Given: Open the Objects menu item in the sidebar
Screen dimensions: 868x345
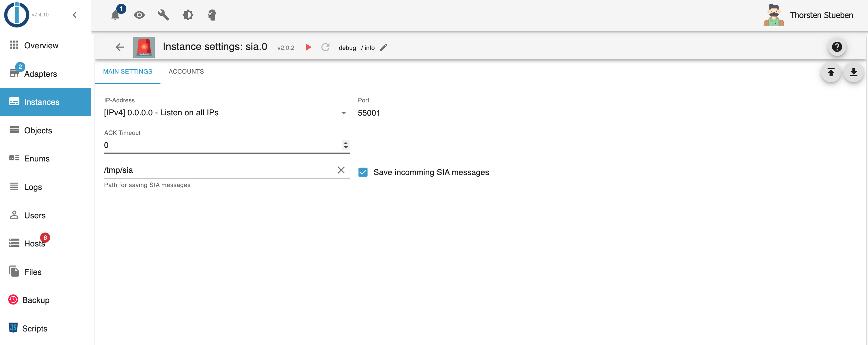Looking at the screenshot, I should pyautogui.click(x=38, y=130).
